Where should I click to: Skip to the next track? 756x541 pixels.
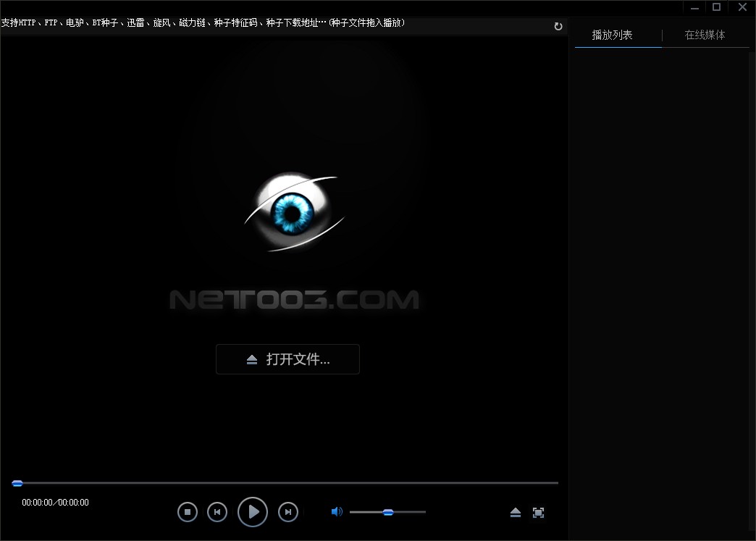[x=288, y=512]
